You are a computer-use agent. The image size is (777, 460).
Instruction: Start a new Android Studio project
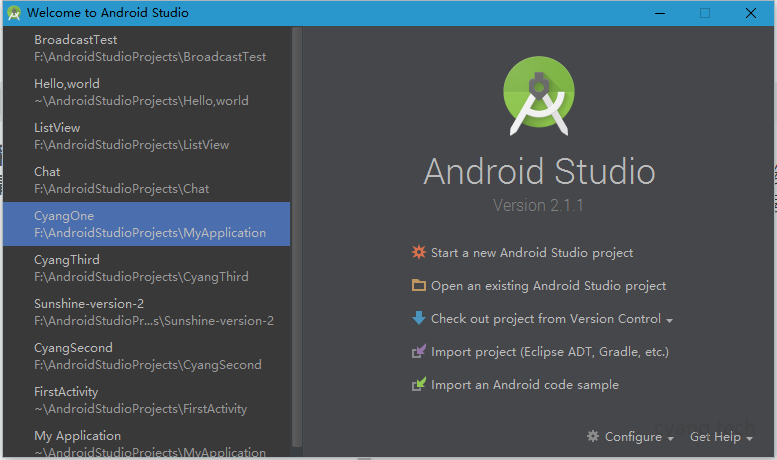point(531,253)
